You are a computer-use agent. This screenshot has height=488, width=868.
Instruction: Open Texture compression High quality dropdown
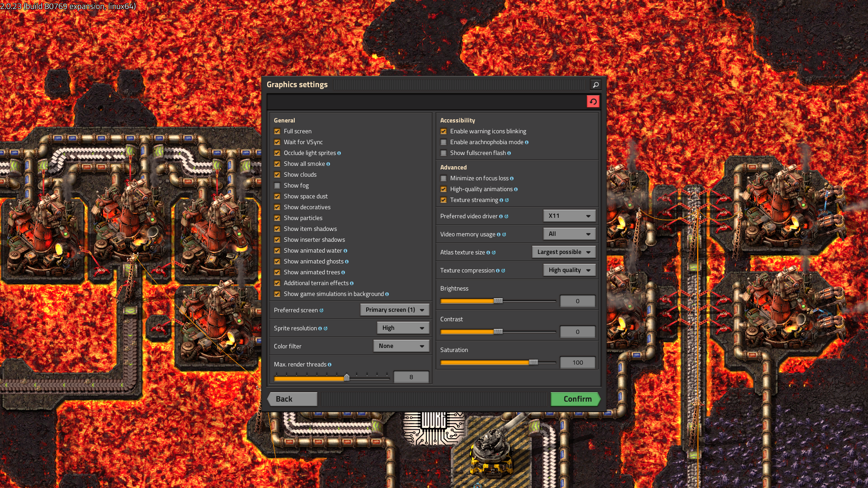pyautogui.click(x=569, y=270)
